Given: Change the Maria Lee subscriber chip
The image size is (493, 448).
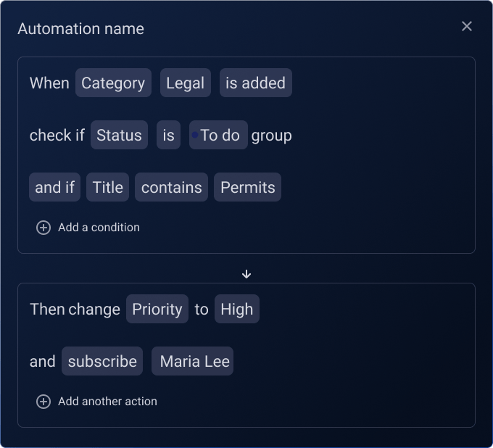Looking at the screenshot, I should point(192,361).
